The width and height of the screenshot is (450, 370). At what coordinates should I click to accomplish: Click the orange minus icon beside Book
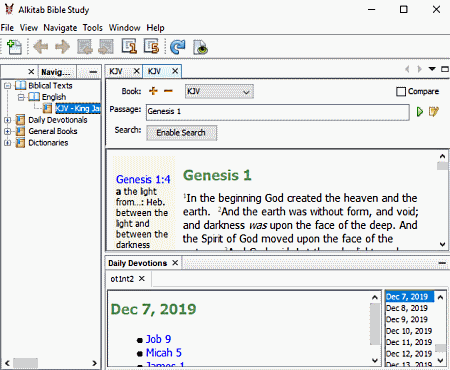coord(168,91)
